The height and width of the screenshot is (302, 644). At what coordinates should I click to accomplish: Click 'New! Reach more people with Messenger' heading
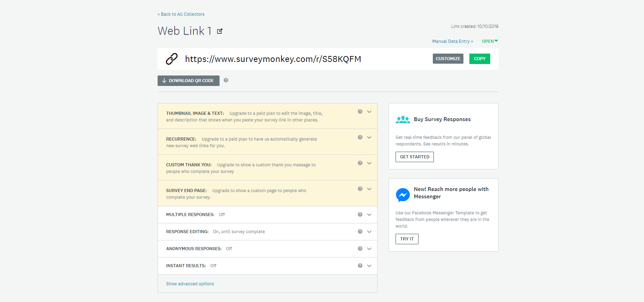tap(451, 193)
